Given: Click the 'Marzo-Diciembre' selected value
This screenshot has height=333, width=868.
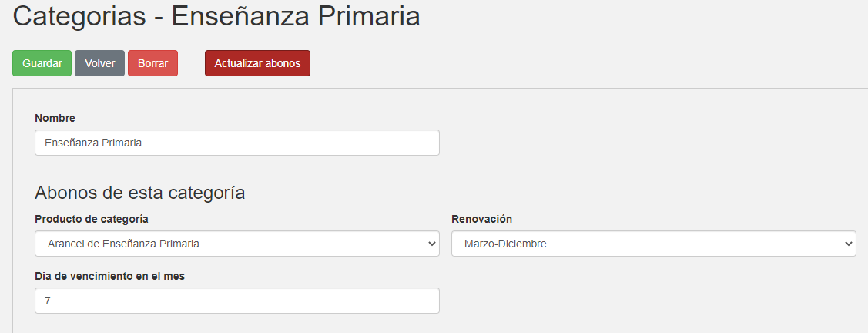Looking at the screenshot, I should click(x=505, y=244).
